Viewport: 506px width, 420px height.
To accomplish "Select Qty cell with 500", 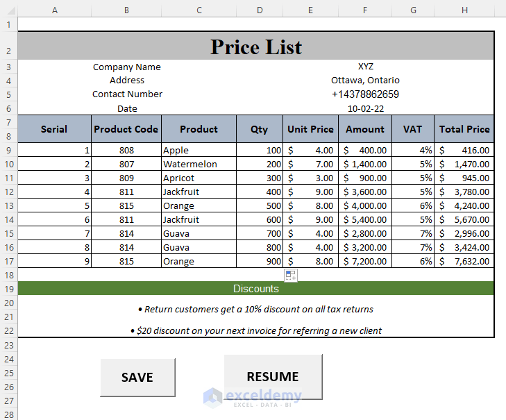I will tap(260, 205).
